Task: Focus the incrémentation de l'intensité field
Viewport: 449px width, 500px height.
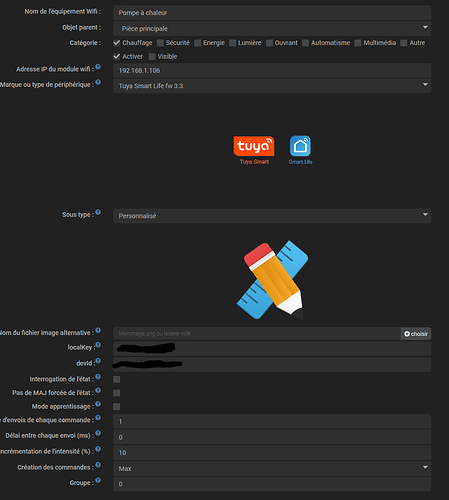Action: [x=272, y=453]
